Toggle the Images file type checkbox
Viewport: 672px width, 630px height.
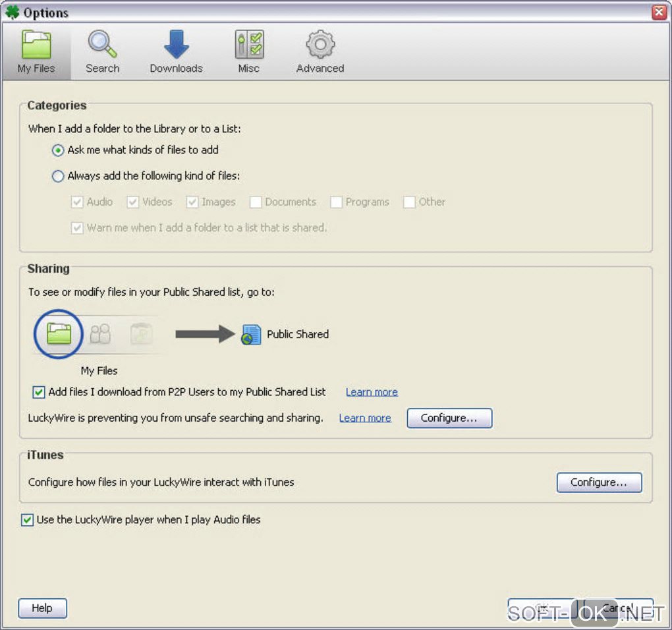tap(192, 202)
